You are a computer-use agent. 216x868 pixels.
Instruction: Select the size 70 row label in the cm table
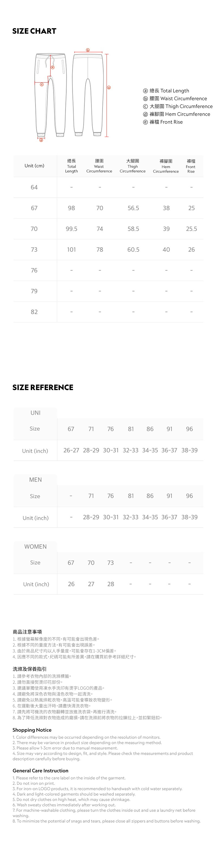coord(34,229)
